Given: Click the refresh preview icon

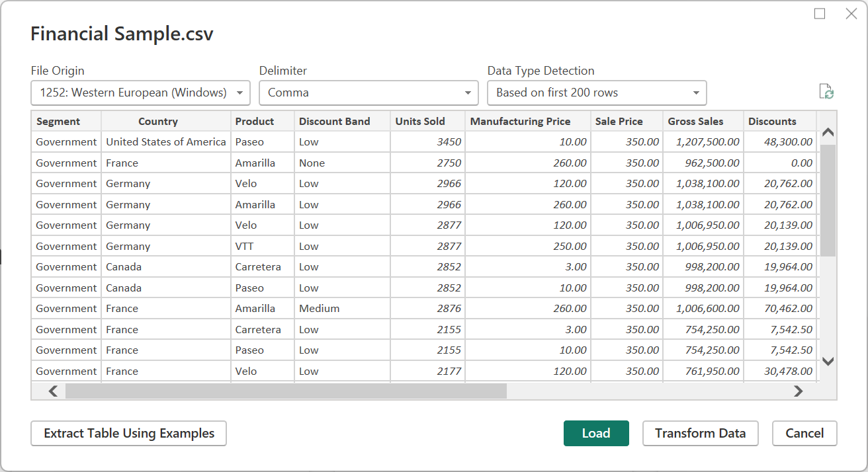Looking at the screenshot, I should click(826, 92).
